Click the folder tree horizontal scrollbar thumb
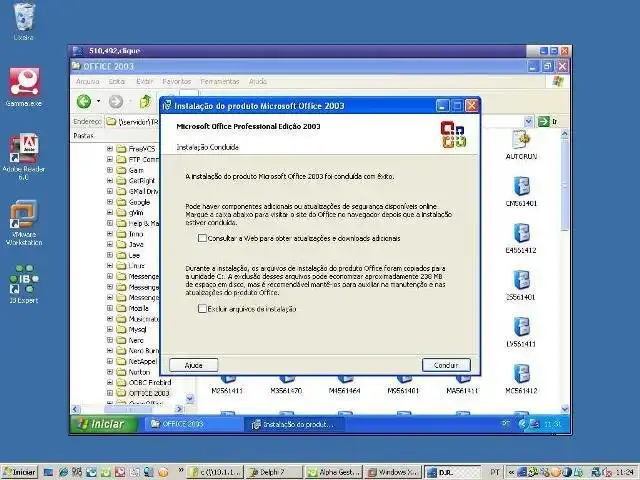Image resolution: width=640 pixels, height=480 pixels. pyautogui.click(x=128, y=409)
